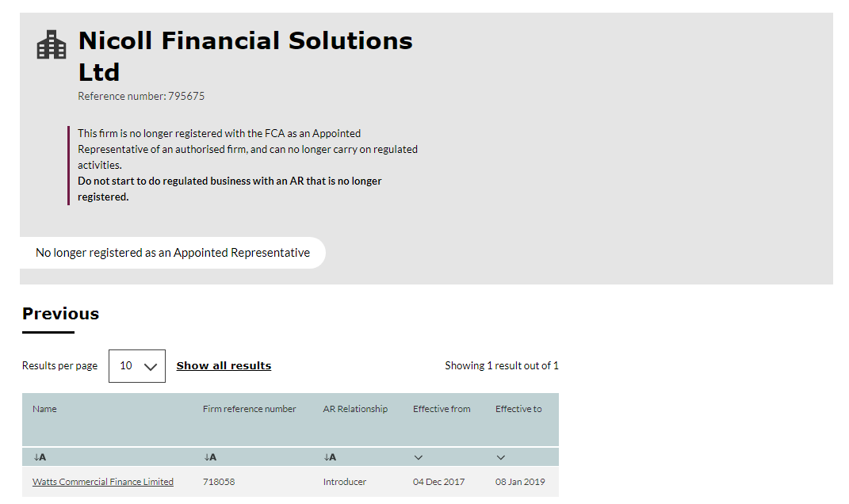Click the Name column header
Viewport: 849px width, 504px height.
(44, 409)
